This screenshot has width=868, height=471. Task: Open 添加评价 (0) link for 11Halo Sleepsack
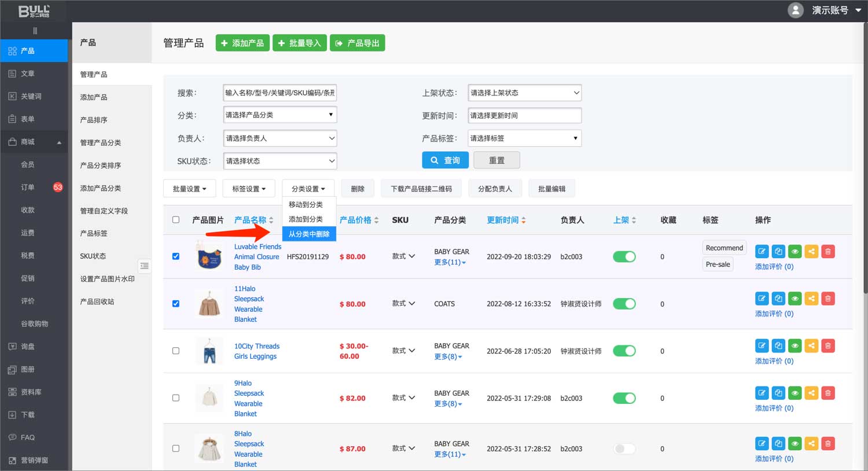coord(774,314)
